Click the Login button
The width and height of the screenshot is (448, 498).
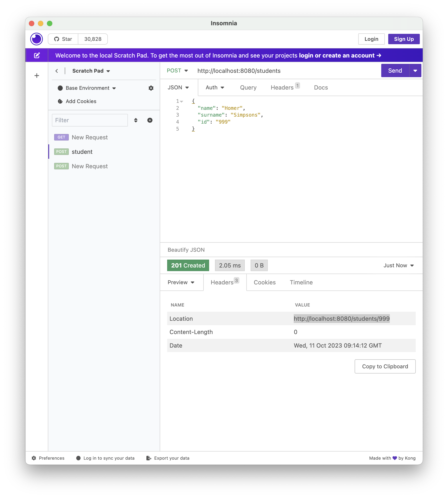pos(371,39)
